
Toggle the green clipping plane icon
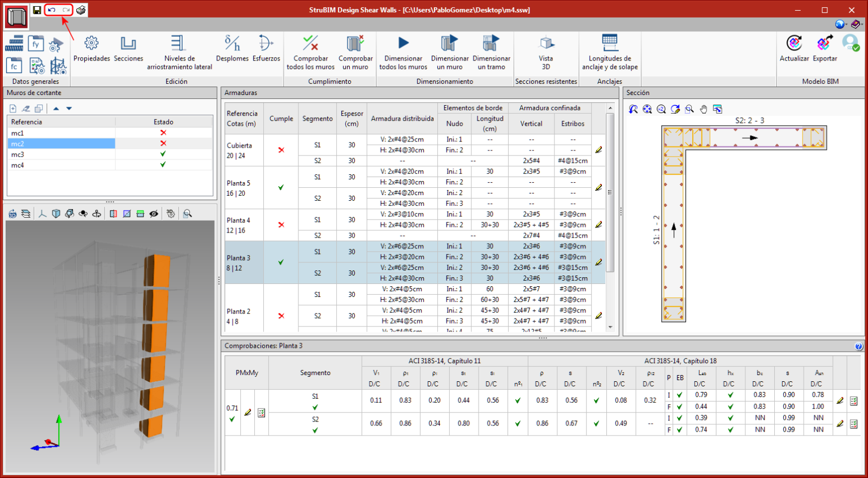[x=140, y=213]
